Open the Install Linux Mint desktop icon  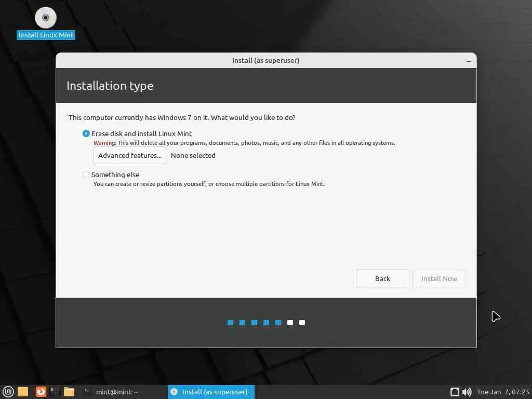[46, 23]
